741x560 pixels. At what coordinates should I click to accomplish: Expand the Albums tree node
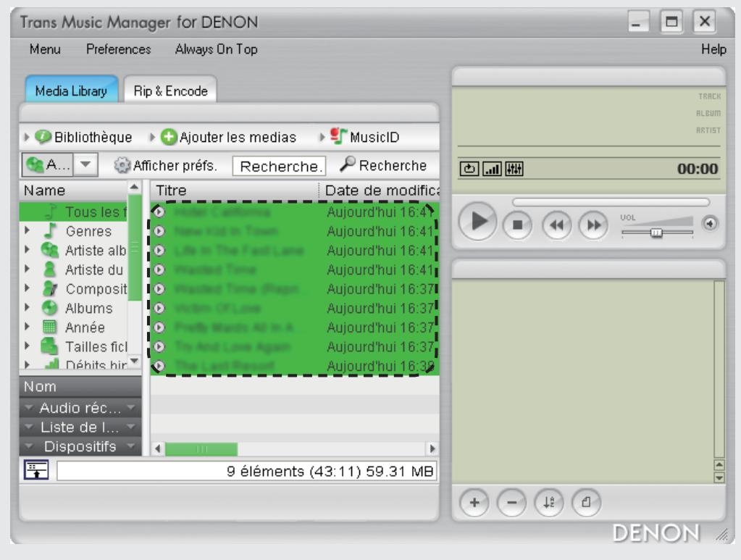pyautogui.click(x=27, y=307)
